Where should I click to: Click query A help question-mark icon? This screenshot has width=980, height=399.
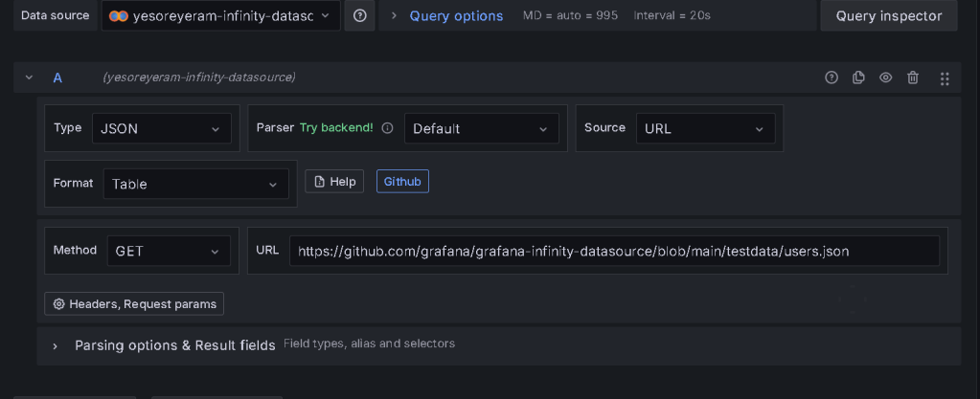tap(832, 78)
